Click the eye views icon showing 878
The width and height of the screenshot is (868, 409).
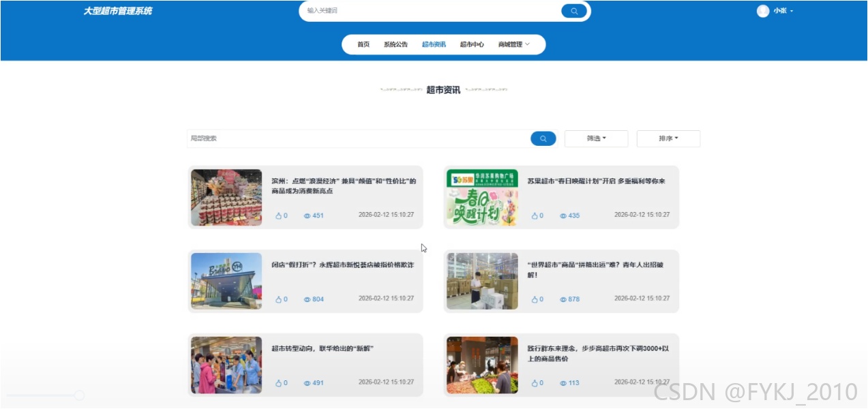pos(563,299)
